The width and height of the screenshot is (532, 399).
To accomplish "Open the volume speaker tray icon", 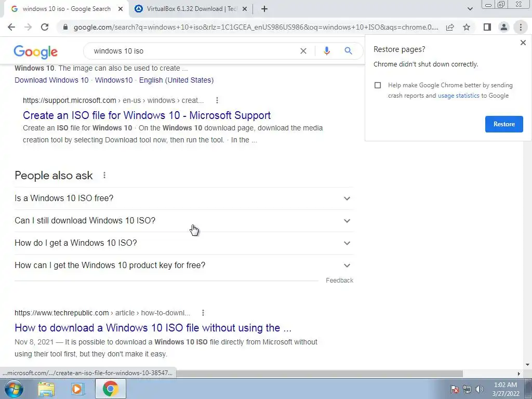I will click(x=480, y=389).
